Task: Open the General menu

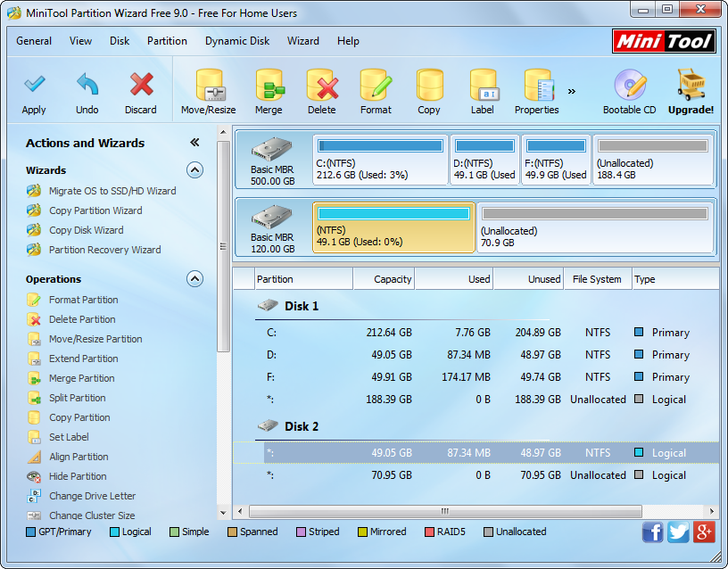Action: [x=34, y=41]
